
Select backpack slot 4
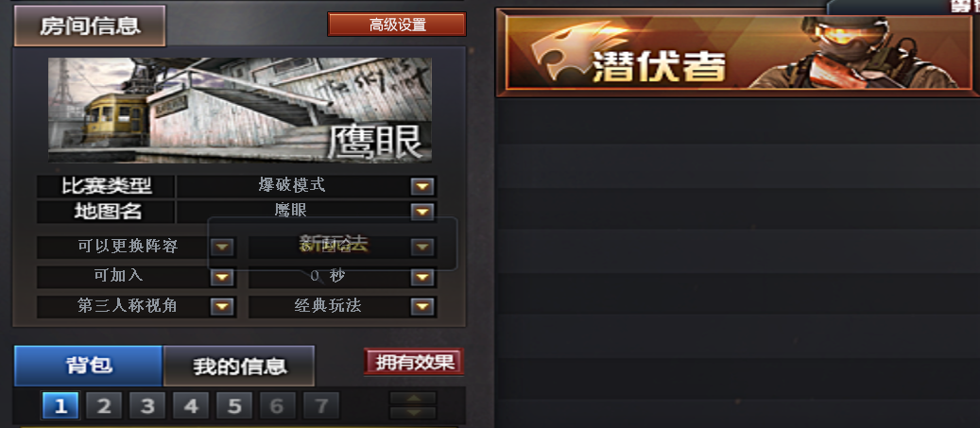click(x=191, y=407)
